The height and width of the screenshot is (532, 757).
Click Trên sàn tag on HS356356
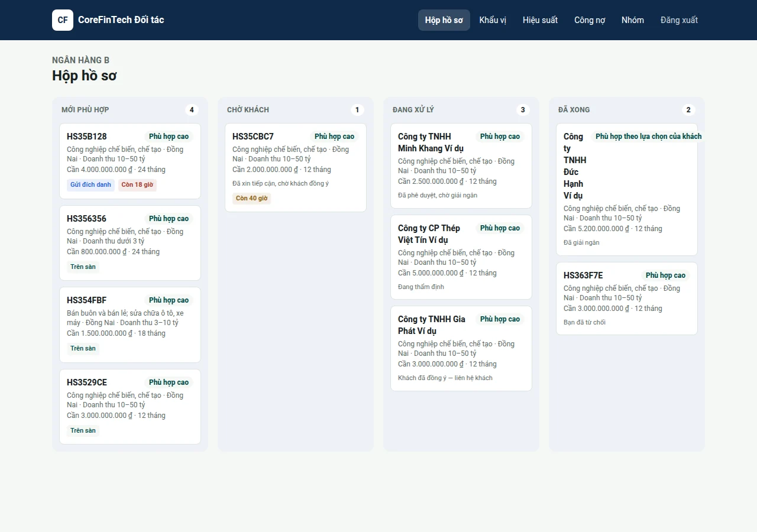83,267
